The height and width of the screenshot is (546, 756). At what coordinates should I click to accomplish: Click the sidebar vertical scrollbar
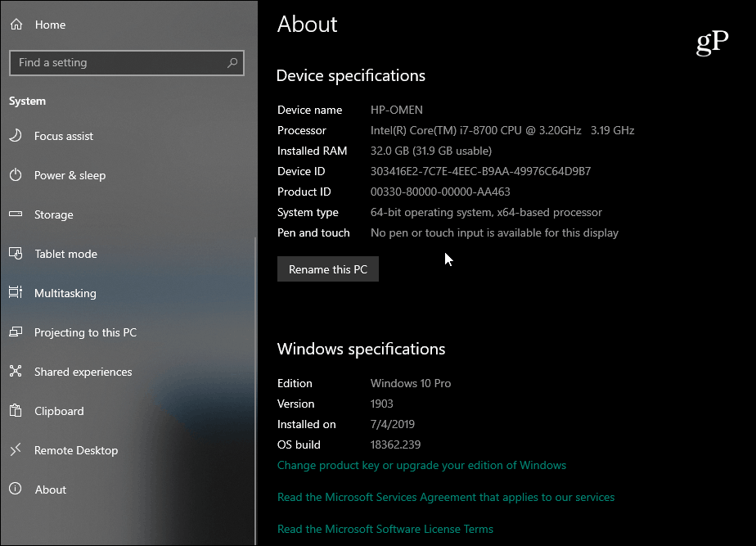pyautogui.click(x=255, y=390)
